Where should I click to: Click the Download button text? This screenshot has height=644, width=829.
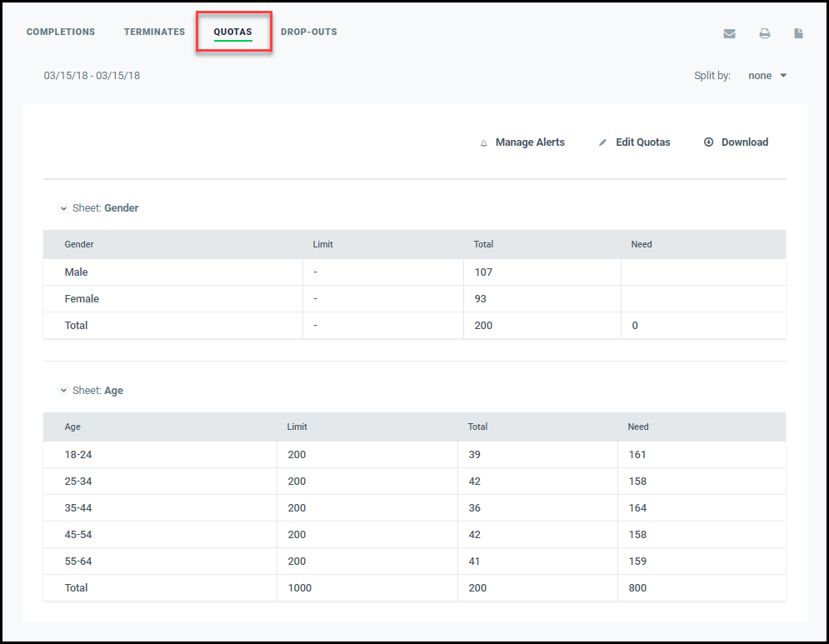pyautogui.click(x=744, y=142)
